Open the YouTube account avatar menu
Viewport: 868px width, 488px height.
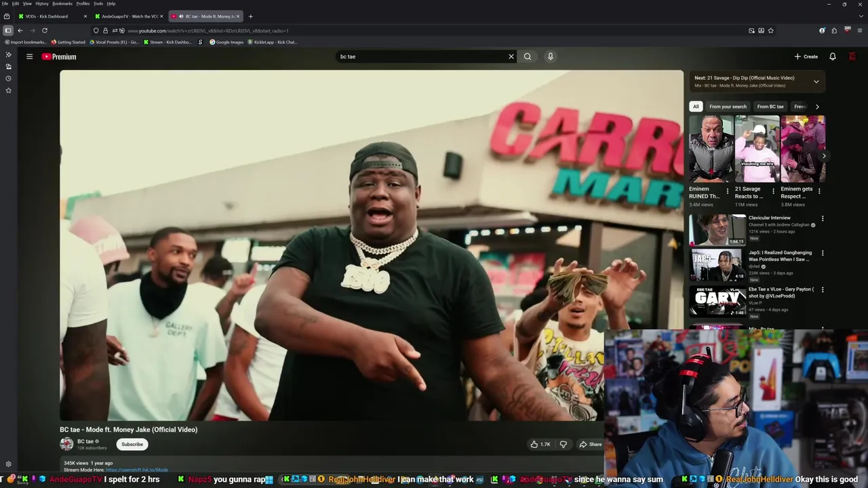(x=852, y=56)
